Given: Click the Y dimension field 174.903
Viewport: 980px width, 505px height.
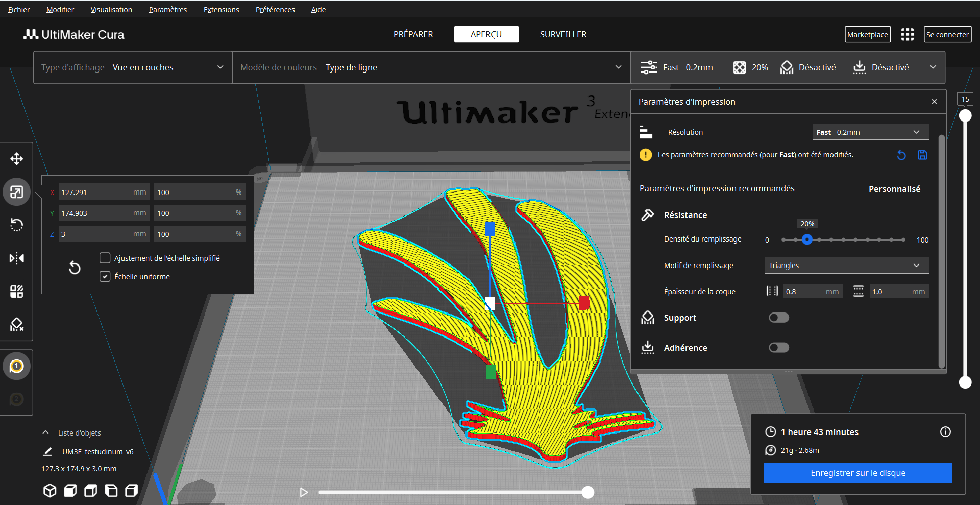Looking at the screenshot, I should pyautogui.click(x=104, y=213).
